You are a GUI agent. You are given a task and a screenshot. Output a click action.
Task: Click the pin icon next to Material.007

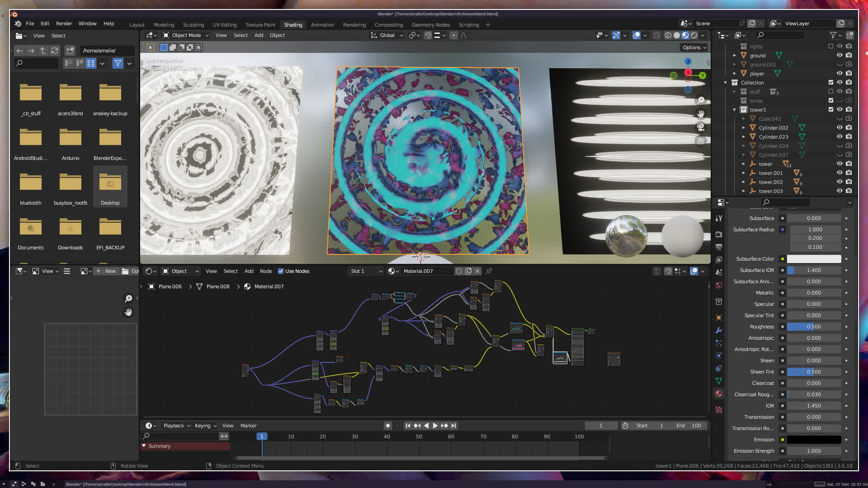(489, 271)
